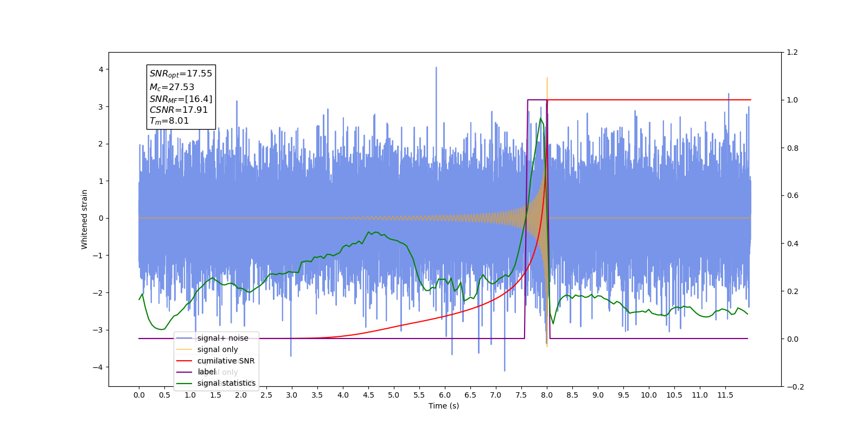
Task: Click the green line sample in legend
Action: coord(184,383)
